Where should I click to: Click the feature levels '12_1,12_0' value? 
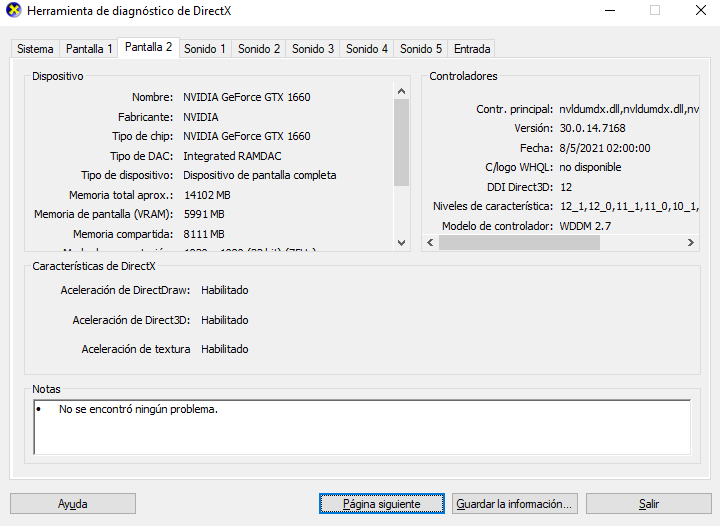click(629, 207)
